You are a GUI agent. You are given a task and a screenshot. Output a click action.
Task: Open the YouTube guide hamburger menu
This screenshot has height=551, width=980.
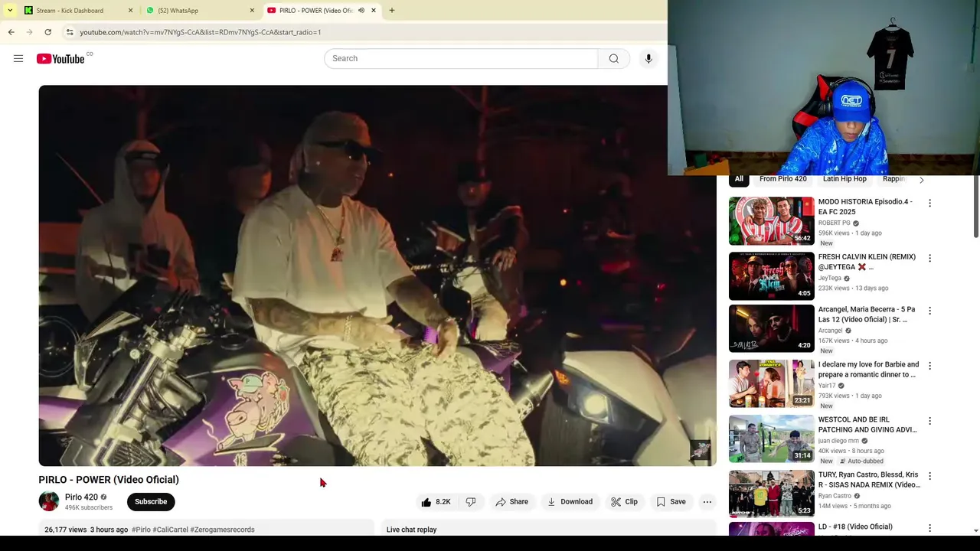(x=18, y=58)
